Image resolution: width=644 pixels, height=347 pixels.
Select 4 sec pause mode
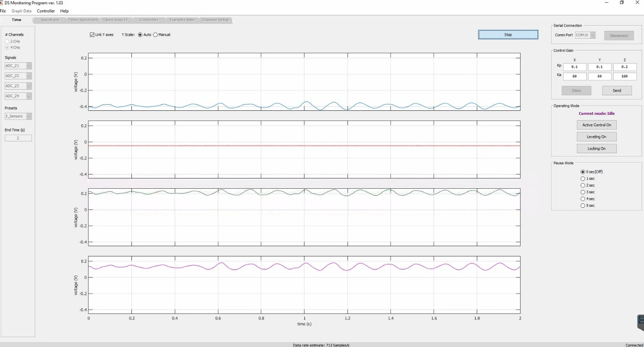(583, 199)
